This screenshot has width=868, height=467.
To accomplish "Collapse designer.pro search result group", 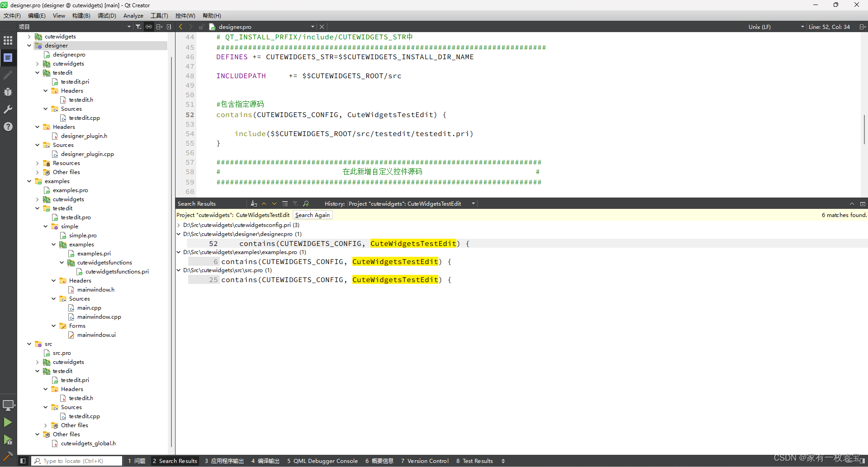I will point(179,234).
